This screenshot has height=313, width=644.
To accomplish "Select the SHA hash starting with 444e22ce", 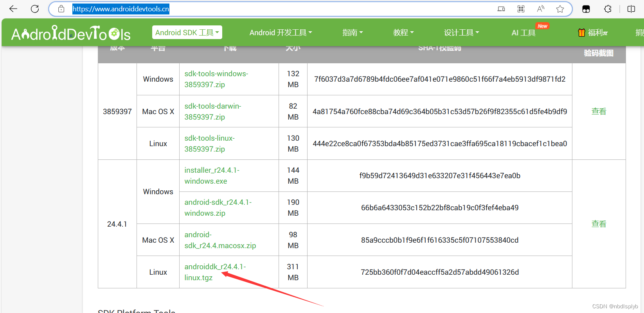I will [x=440, y=143].
